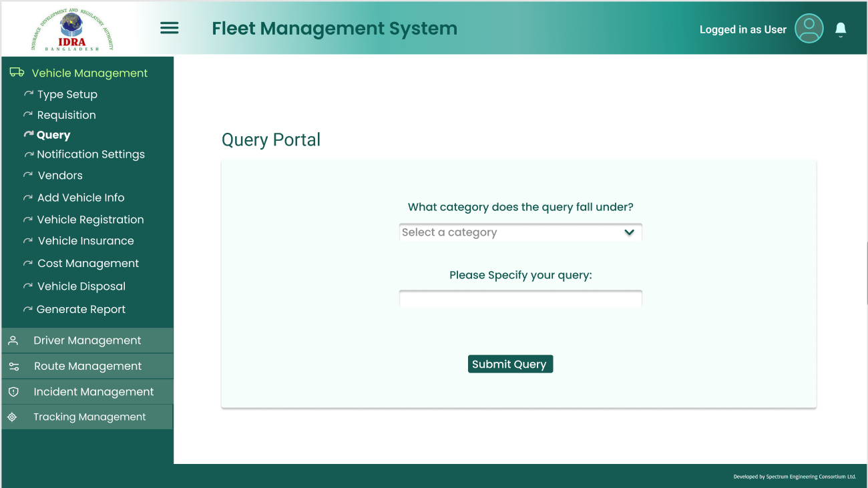The height and width of the screenshot is (488, 868).
Task: Expand the Incident Management section
Action: point(87,392)
